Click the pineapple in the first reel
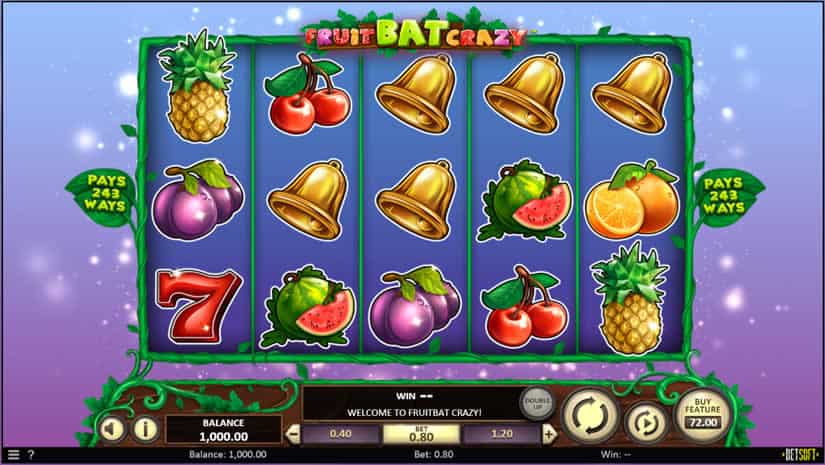This screenshot has height=465, width=825. (198, 86)
